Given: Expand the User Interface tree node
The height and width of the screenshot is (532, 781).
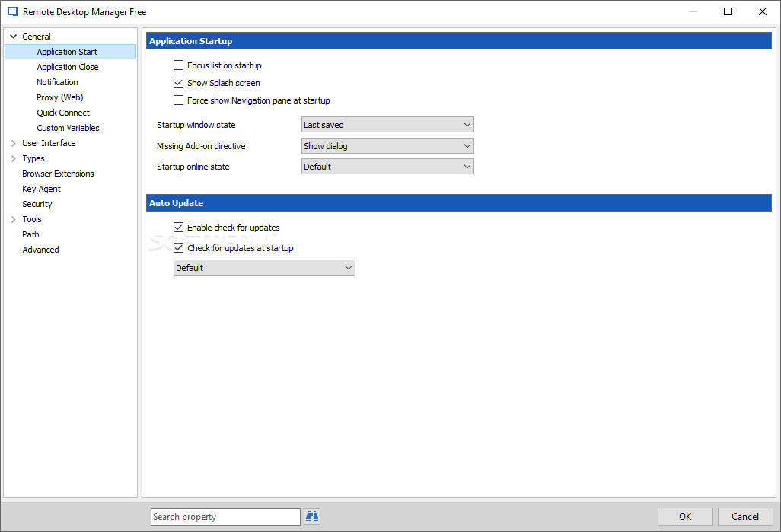Looking at the screenshot, I should click(14, 143).
